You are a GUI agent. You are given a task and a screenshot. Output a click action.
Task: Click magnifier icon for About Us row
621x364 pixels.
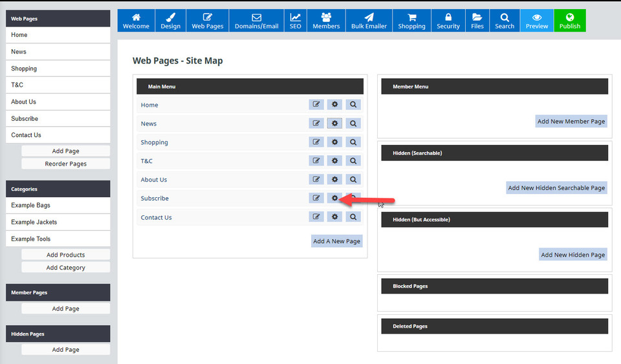click(353, 180)
